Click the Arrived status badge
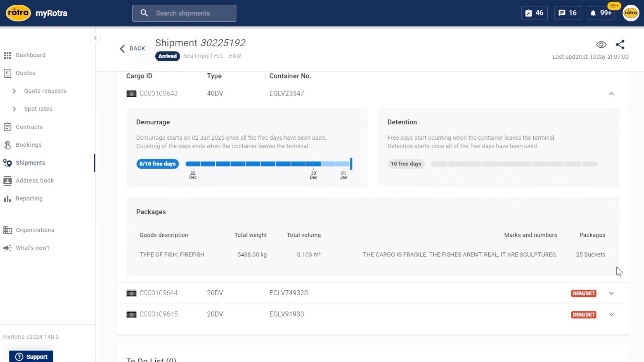Viewport: 644px width, 362px height. (x=167, y=56)
